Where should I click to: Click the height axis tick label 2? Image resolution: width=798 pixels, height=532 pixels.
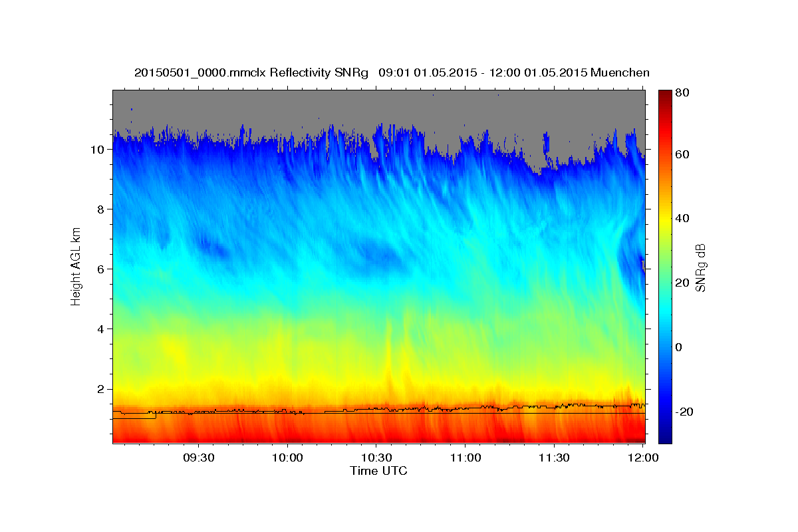click(x=101, y=389)
